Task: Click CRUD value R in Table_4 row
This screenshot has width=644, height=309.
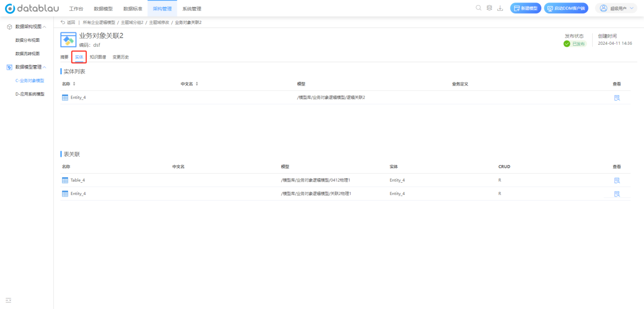Action: (x=500, y=180)
